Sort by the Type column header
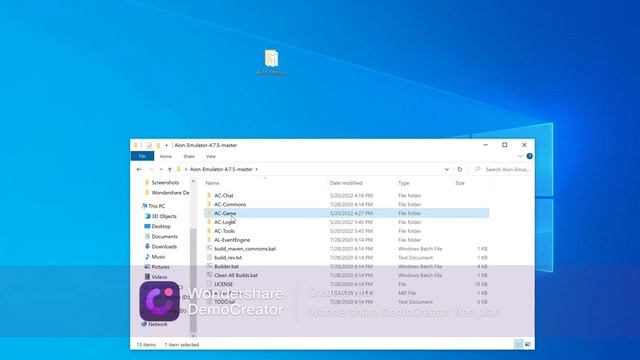 tap(404, 183)
